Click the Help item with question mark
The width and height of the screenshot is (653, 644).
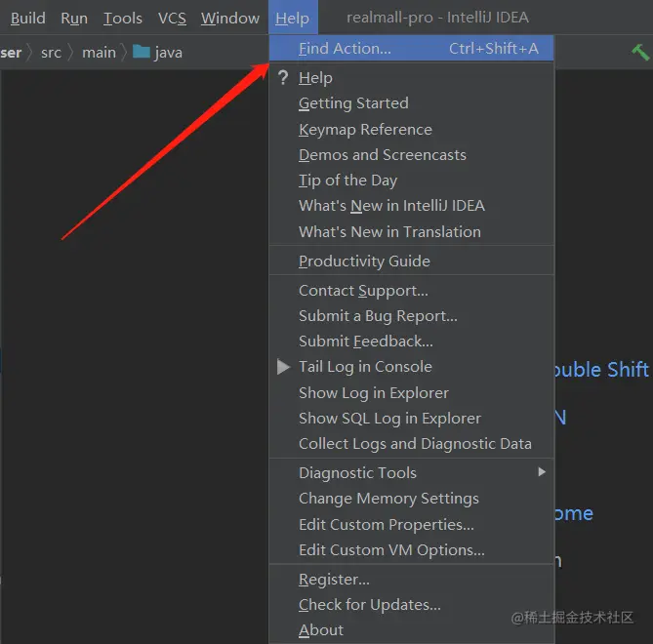point(412,78)
